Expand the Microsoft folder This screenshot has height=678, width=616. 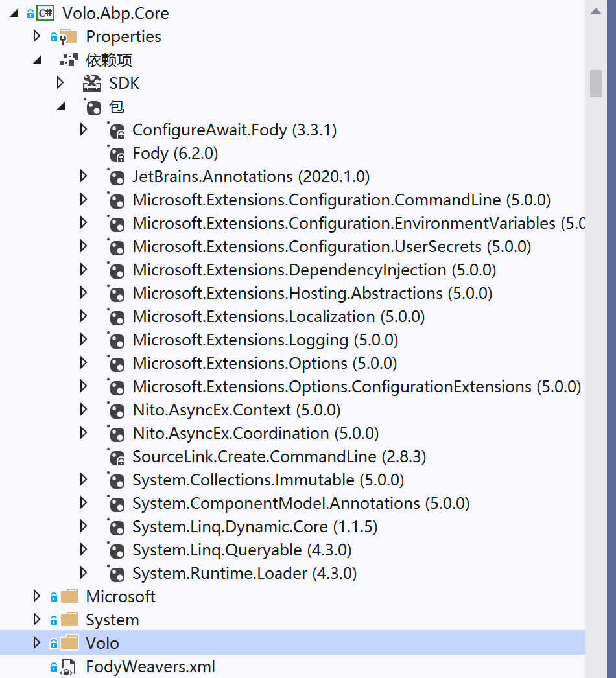pyautogui.click(x=37, y=596)
